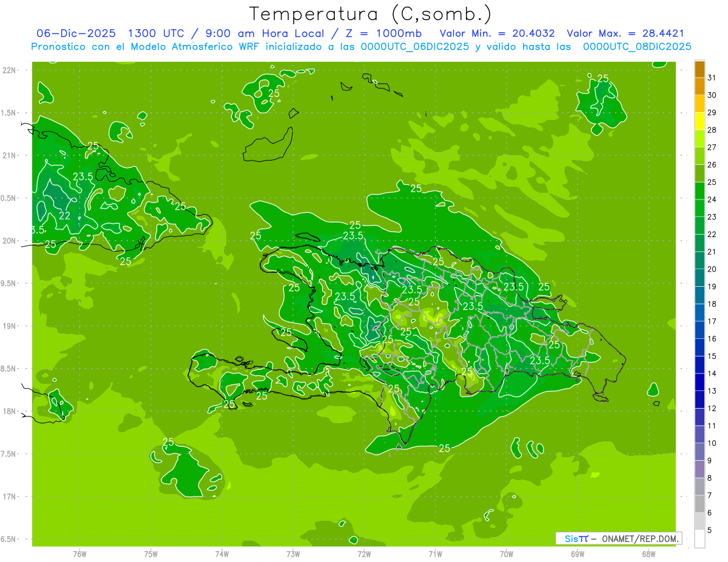The width and height of the screenshot is (728, 562).
Task: Click the valid-until time '0000UTC_08DIC2025'
Action: pyautogui.click(x=637, y=47)
